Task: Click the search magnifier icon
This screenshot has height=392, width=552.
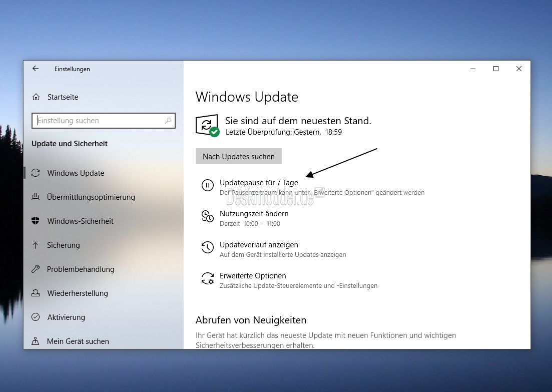Action: [168, 121]
